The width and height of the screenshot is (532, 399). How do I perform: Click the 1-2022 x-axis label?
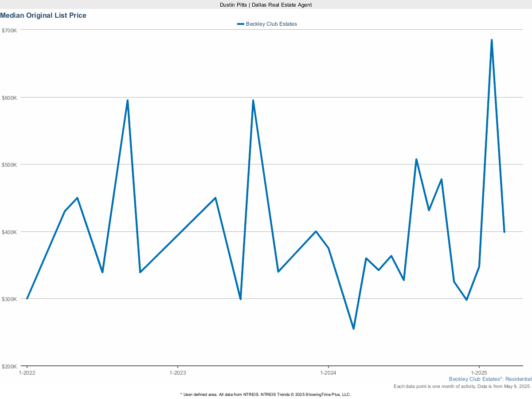click(x=27, y=373)
